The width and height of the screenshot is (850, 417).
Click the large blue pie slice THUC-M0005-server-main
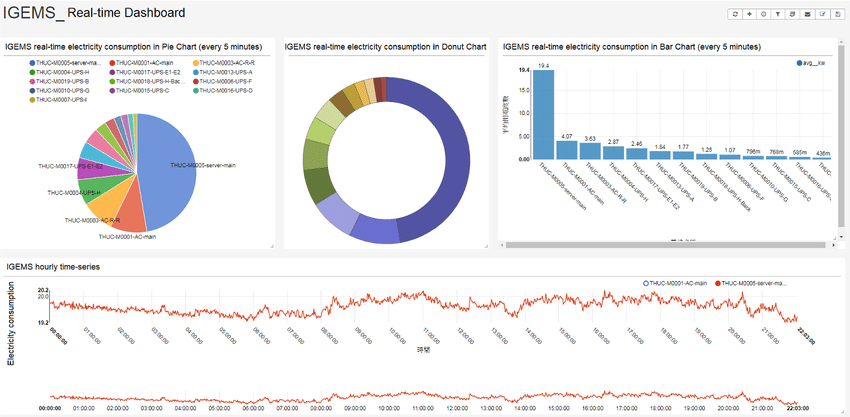tap(169, 174)
